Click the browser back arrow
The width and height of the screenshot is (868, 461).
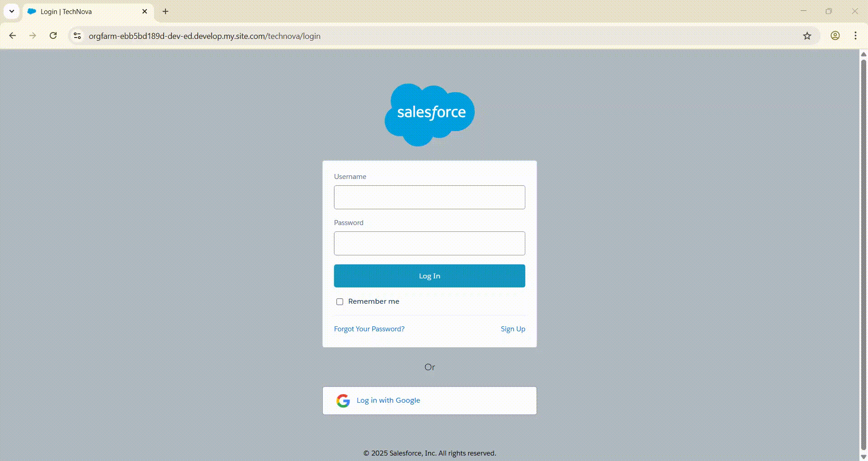[13, 36]
